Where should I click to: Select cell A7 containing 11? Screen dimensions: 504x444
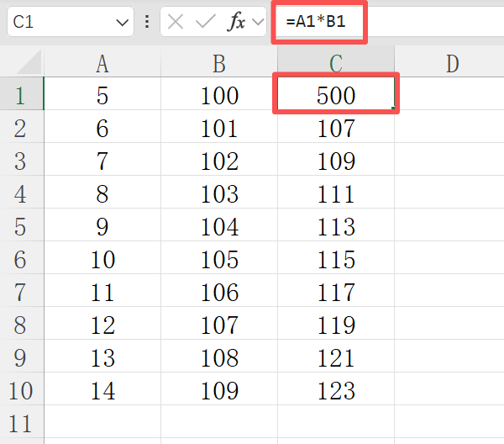click(x=102, y=293)
